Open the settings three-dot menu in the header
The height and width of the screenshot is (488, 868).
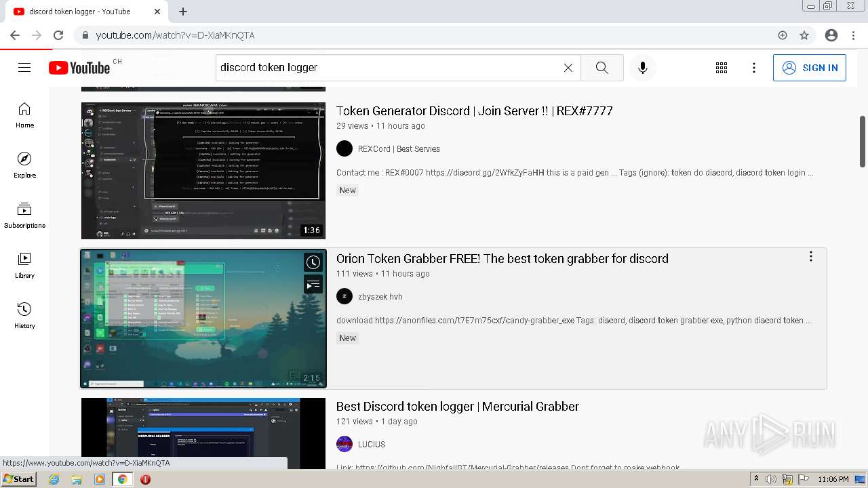[x=754, y=68]
